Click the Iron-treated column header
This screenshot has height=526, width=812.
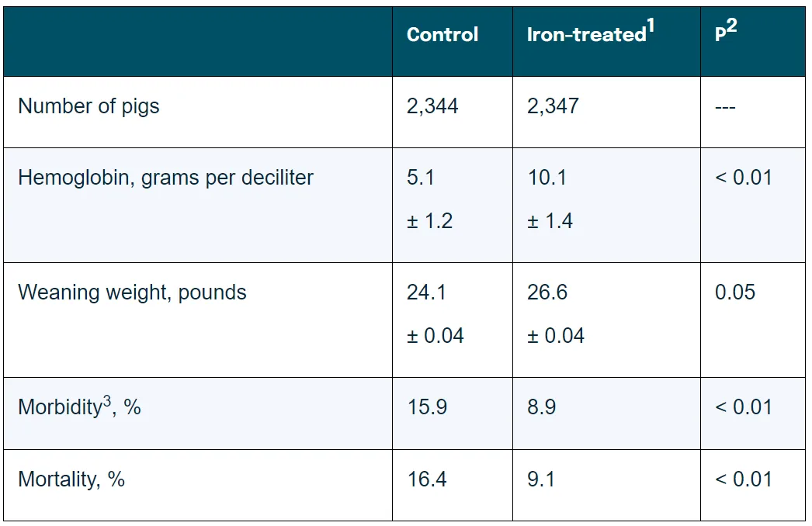[x=586, y=35]
